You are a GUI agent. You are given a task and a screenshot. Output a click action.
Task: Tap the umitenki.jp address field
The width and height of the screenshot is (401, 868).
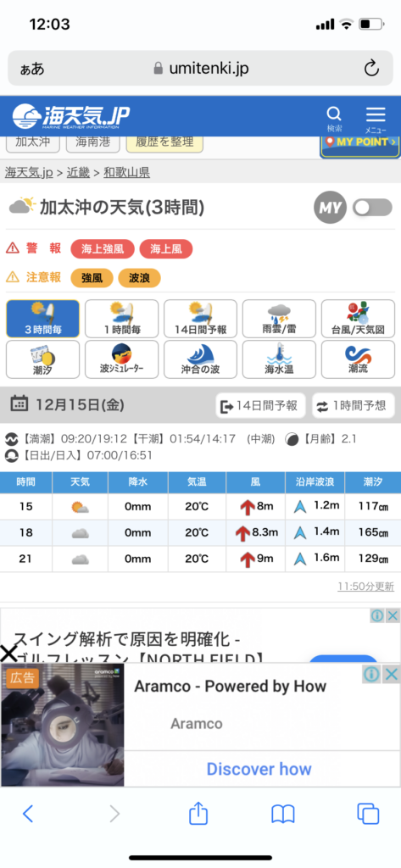(x=200, y=69)
